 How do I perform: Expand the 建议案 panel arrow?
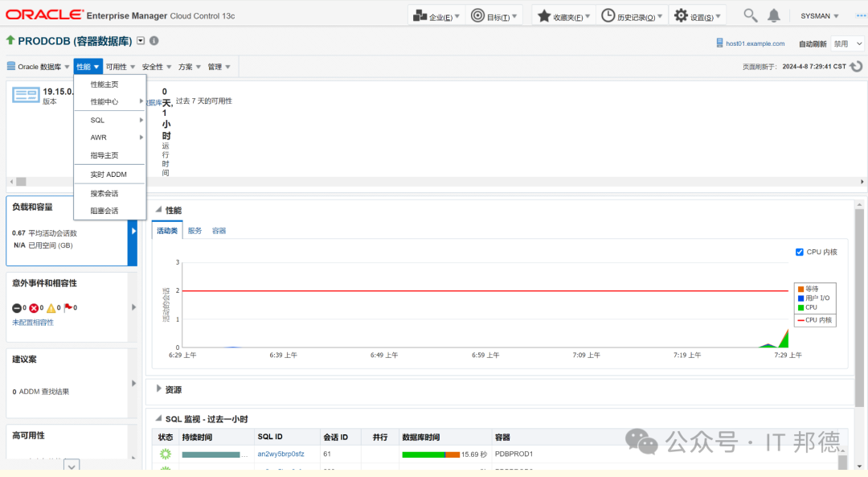coord(133,383)
